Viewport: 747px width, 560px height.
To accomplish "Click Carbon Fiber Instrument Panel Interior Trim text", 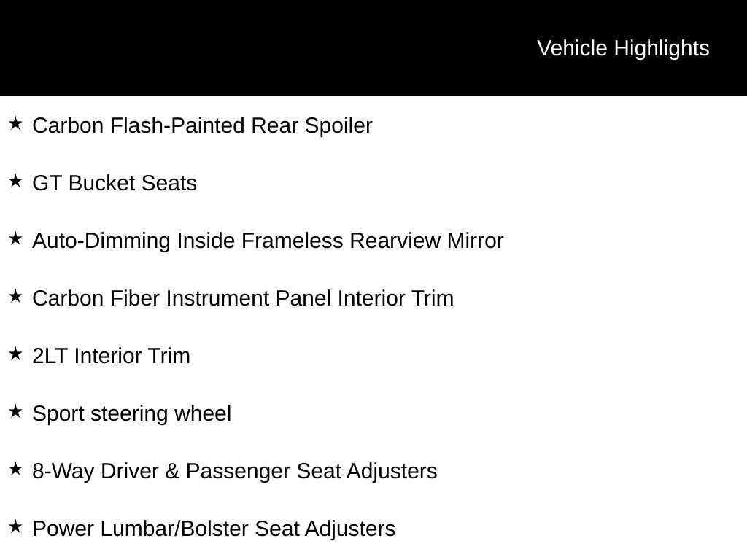I will coord(243,298).
